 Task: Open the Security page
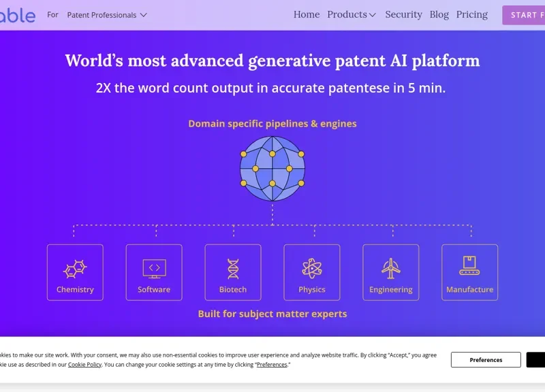tap(403, 14)
